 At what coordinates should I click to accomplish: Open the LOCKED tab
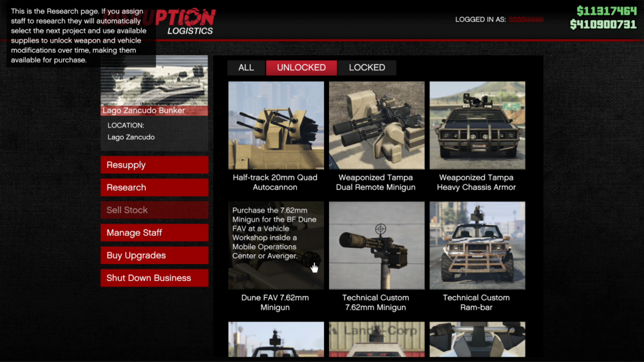pyautogui.click(x=367, y=68)
